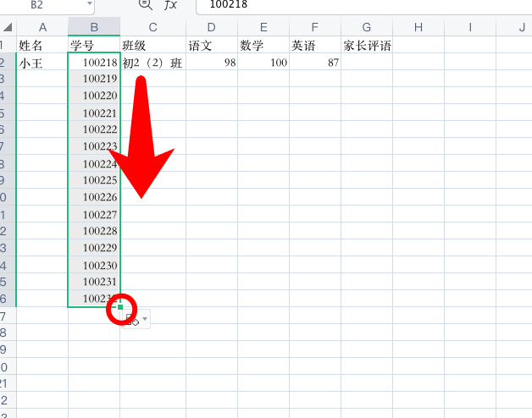Select column C header
This screenshot has height=418, width=532.
[x=152, y=27]
